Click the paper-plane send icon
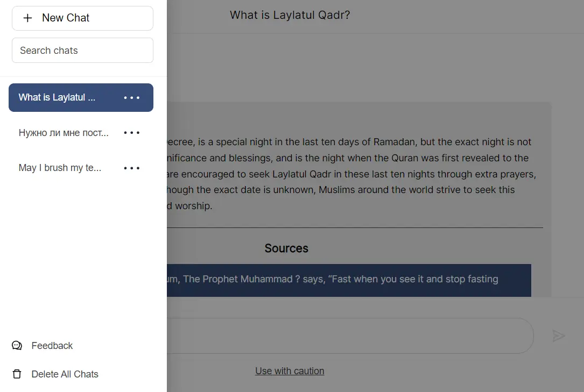This screenshot has width=584, height=392. [559, 336]
